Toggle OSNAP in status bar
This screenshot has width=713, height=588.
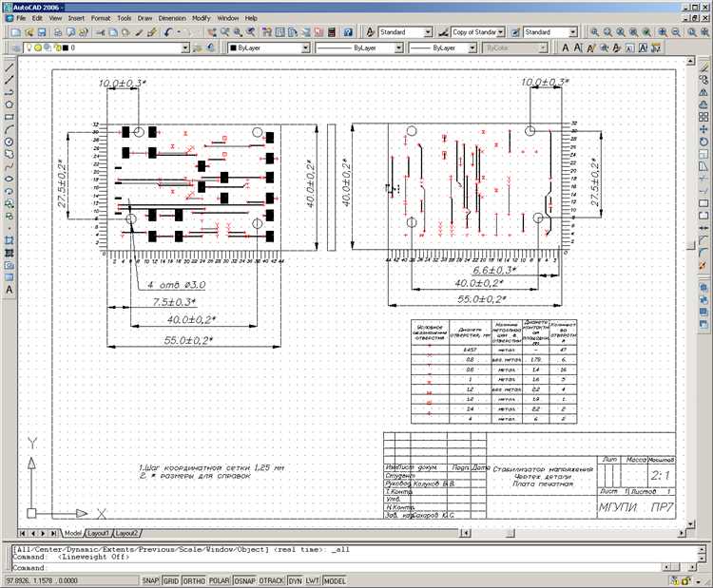click(245, 579)
